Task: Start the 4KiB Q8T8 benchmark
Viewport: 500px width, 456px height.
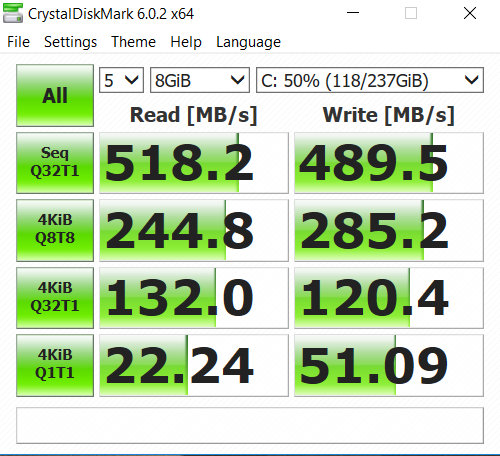Action: pos(55,230)
